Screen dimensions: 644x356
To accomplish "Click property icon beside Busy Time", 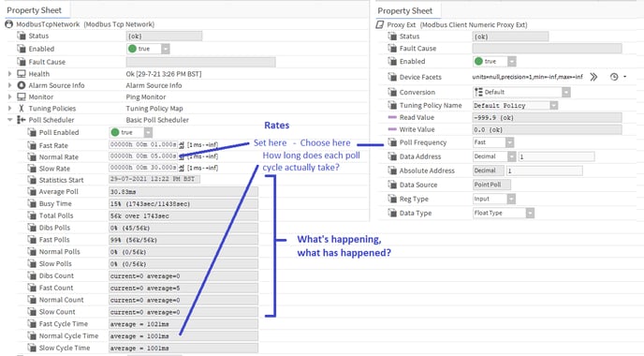I will click(x=32, y=203).
